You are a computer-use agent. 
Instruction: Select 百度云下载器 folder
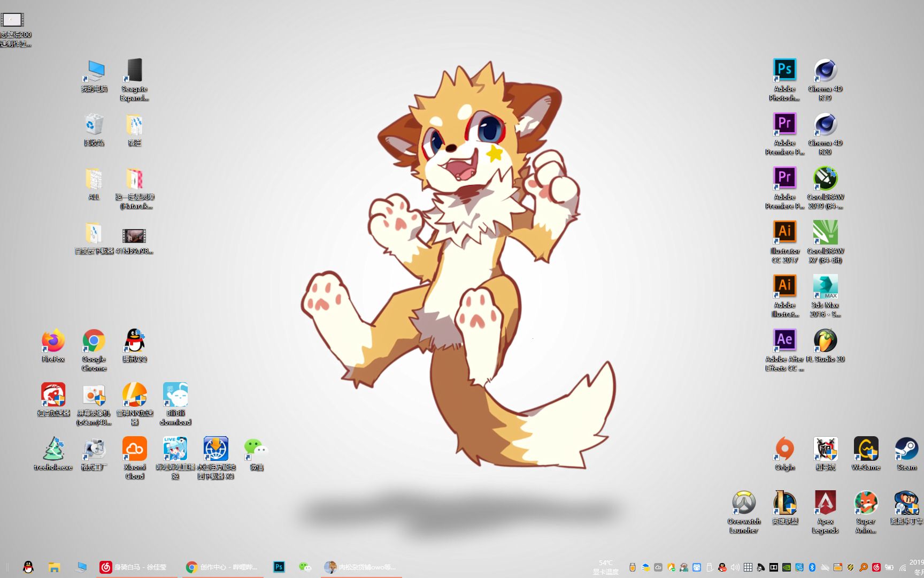tap(94, 238)
